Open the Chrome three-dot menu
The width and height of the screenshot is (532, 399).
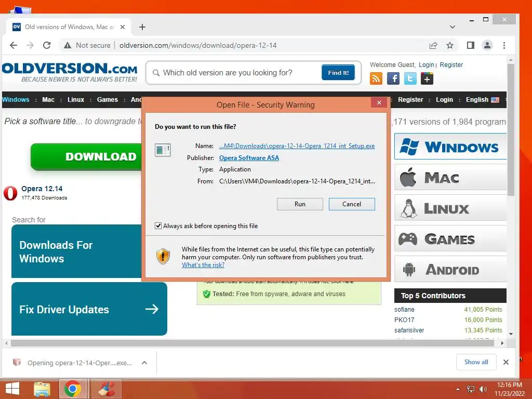click(504, 45)
